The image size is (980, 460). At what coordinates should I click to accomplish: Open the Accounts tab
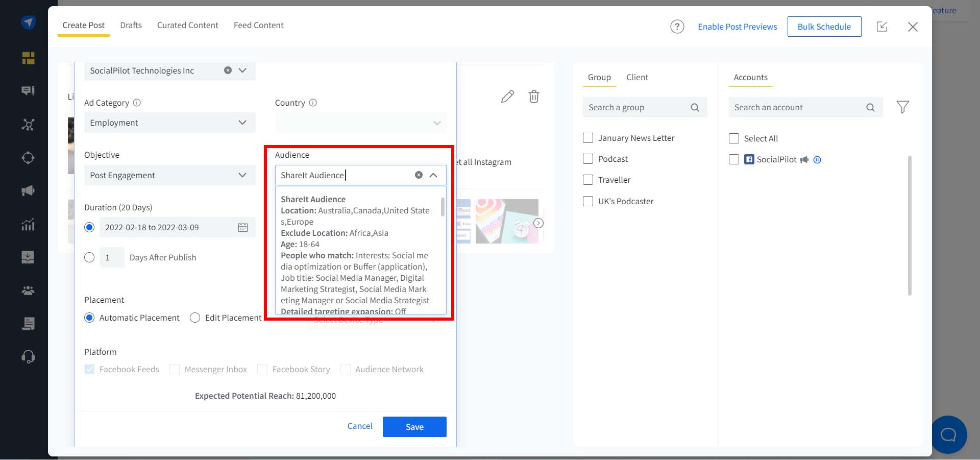751,77
